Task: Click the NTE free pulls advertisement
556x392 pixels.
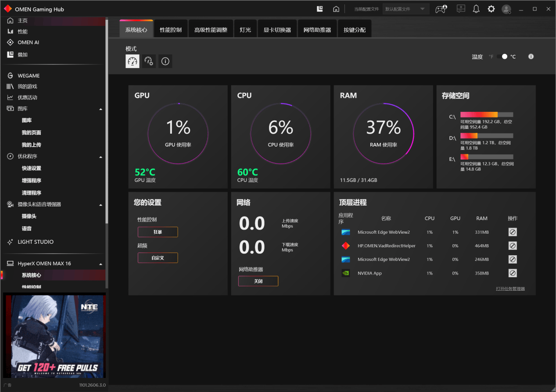Action: point(54,335)
